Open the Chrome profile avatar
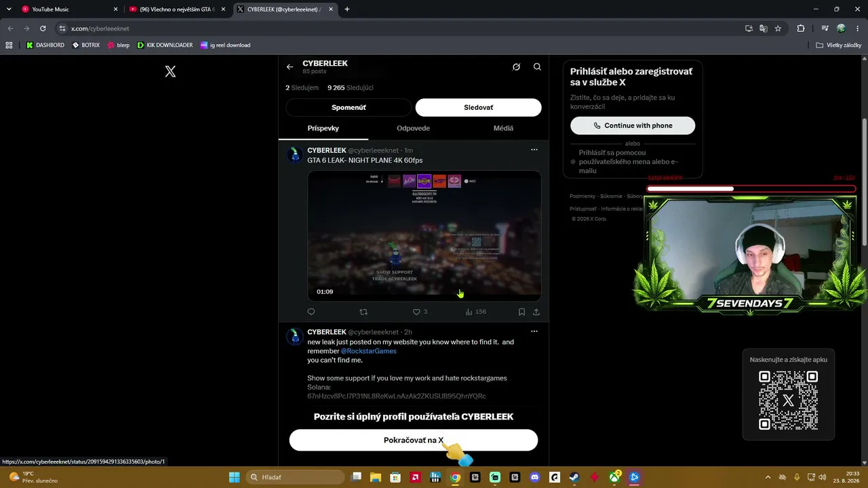This screenshot has height=488, width=868. tap(841, 28)
